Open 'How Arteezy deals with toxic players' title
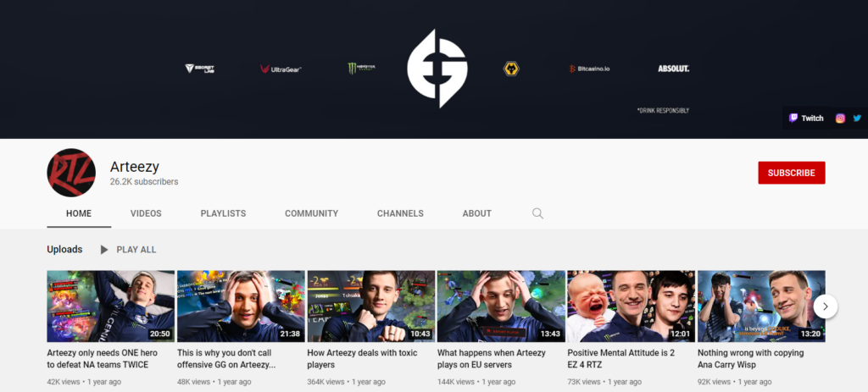This screenshot has height=392, width=868. pyautogui.click(x=362, y=359)
